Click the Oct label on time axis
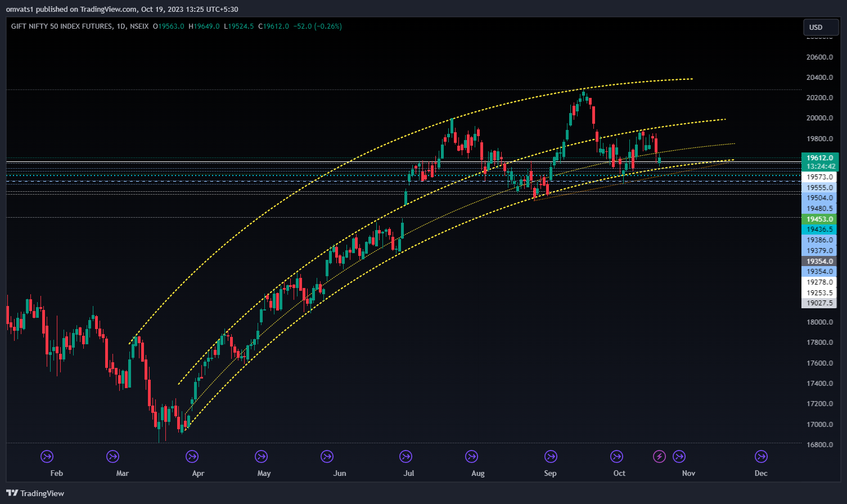The width and height of the screenshot is (847, 504). tap(619, 473)
